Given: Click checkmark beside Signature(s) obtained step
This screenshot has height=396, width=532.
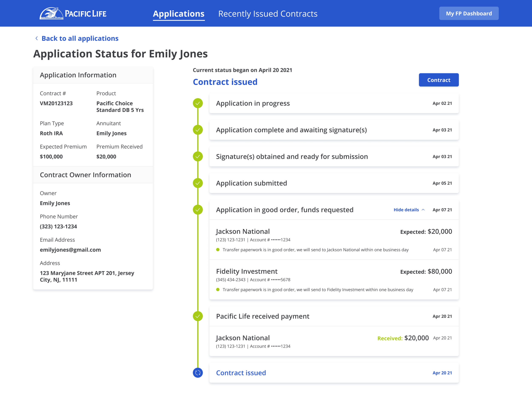Looking at the screenshot, I should [198, 157].
